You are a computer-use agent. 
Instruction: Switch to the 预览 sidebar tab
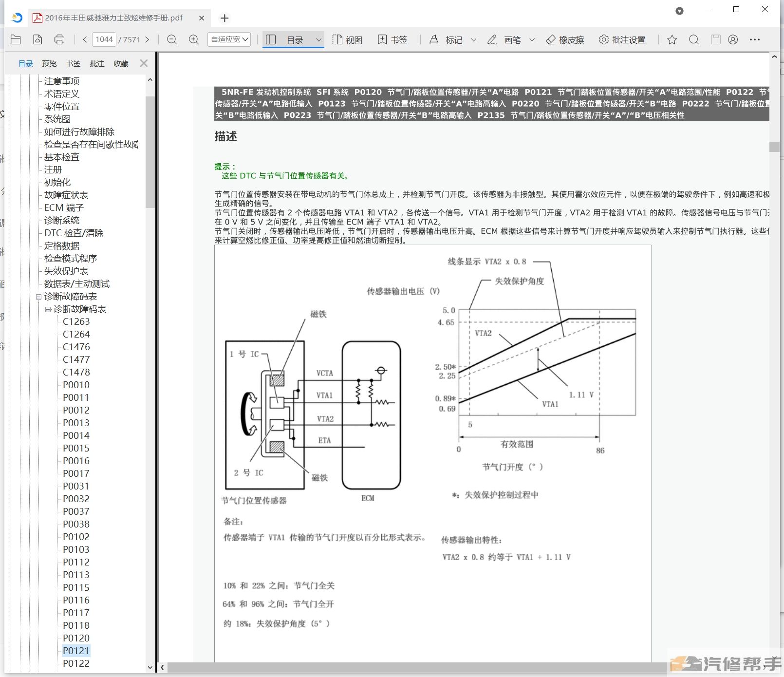pyautogui.click(x=49, y=63)
